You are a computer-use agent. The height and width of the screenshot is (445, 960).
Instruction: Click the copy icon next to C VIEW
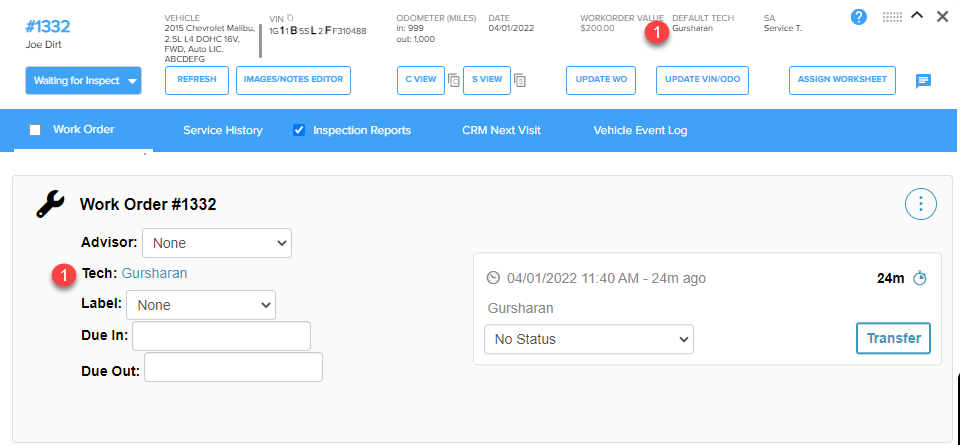(454, 80)
